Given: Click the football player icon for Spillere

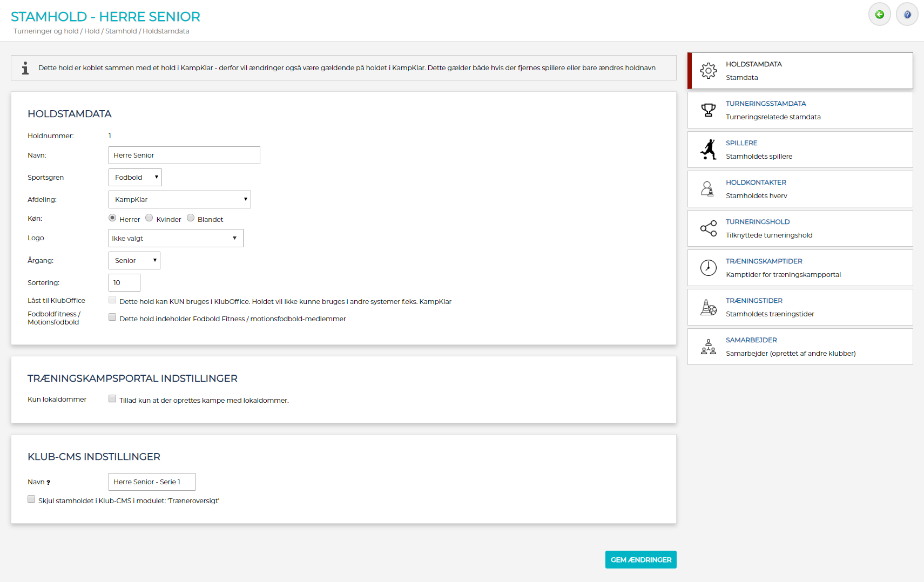Looking at the screenshot, I should pos(708,150).
